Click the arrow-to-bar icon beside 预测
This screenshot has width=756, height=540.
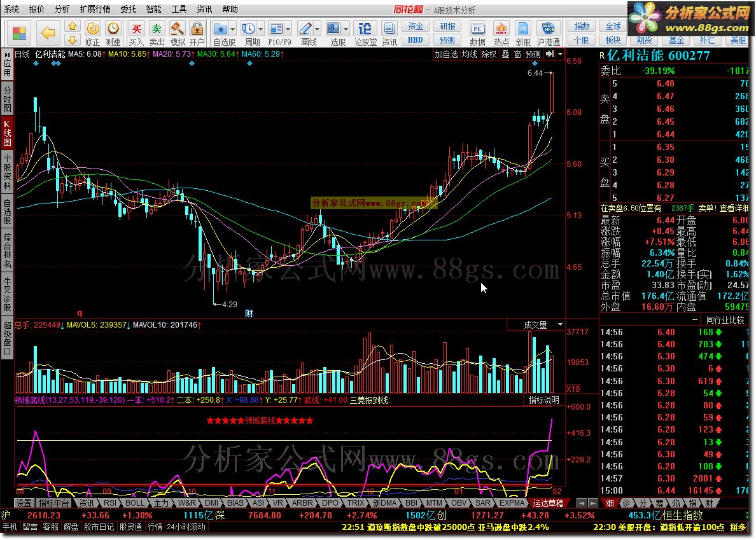pyautogui.click(x=550, y=54)
